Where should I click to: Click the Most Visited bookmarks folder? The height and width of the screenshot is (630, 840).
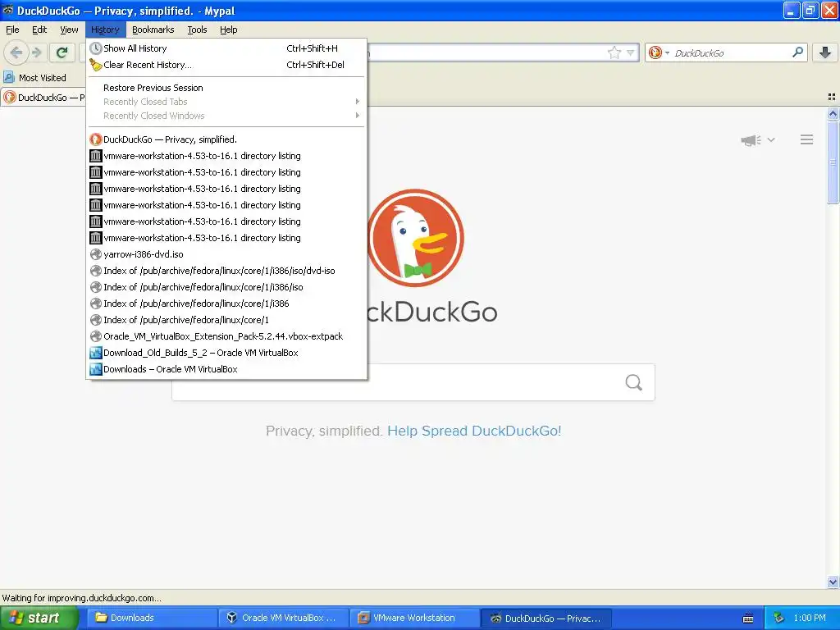[34, 78]
